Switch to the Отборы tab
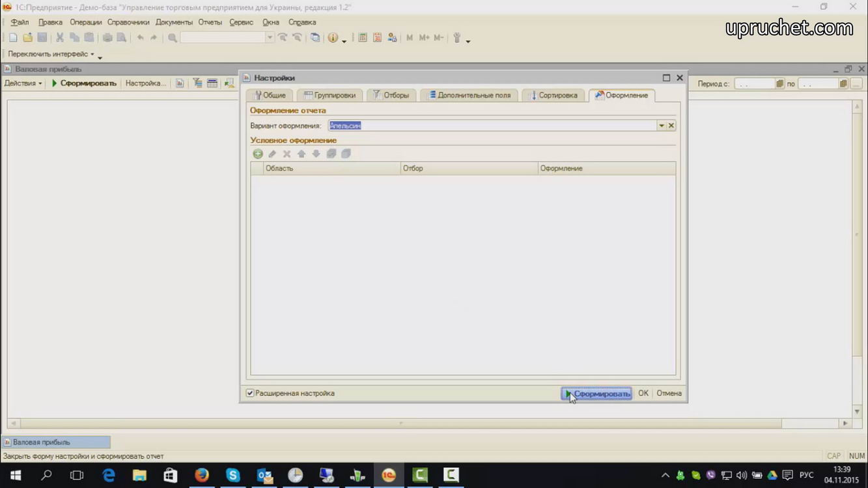This screenshot has width=868, height=488. tap(391, 95)
